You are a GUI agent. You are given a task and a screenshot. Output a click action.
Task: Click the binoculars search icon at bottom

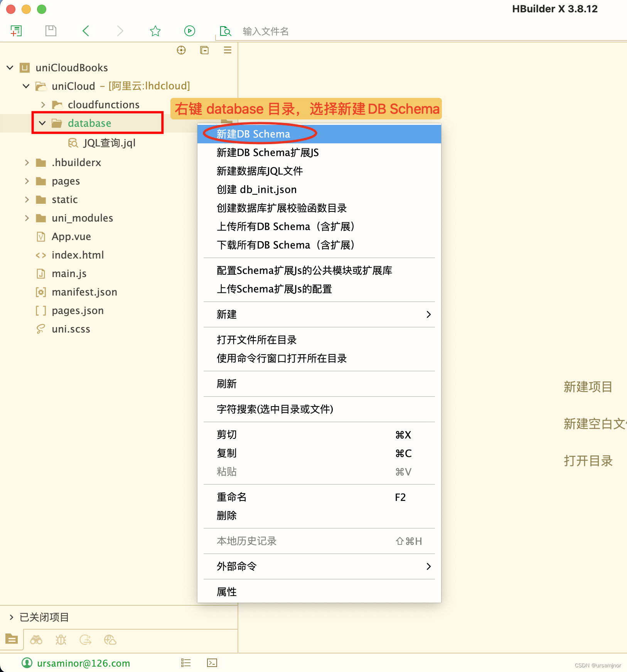[x=36, y=640]
